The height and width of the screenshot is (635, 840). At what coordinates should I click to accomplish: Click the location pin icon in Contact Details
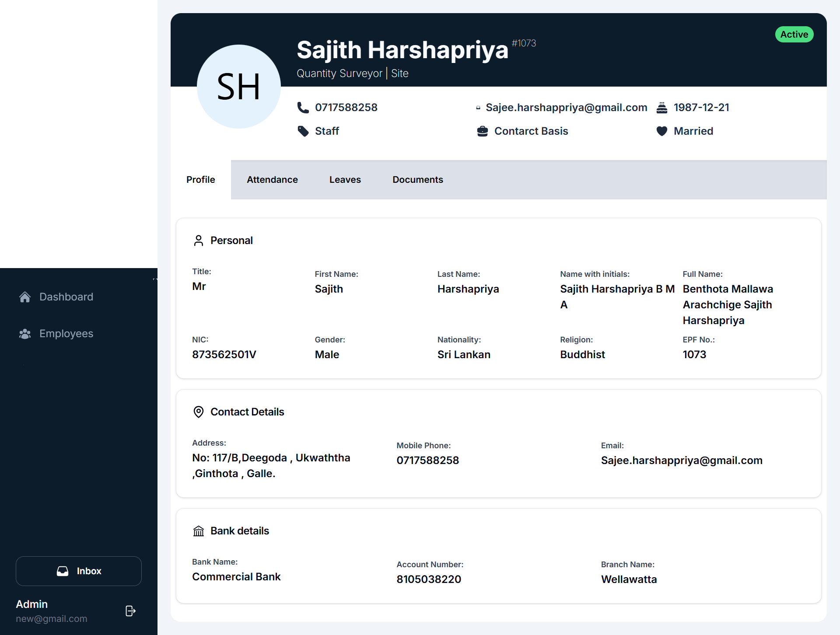click(x=199, y=412)
